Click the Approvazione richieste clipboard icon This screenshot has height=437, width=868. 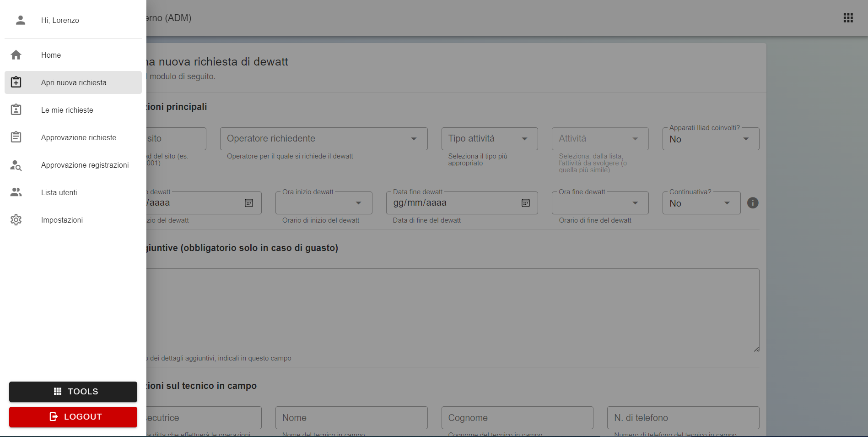coord(16,137)
